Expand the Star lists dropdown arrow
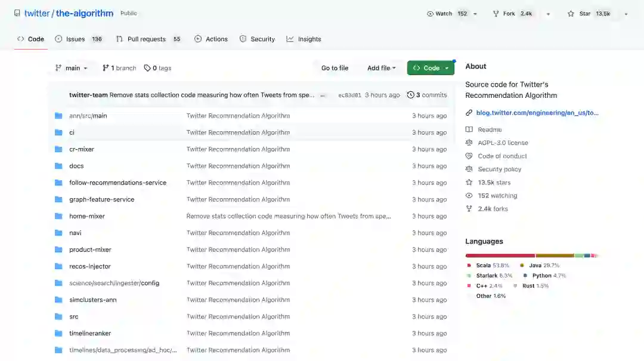Viewport: 644px width, 361px height. pyautogui.click(x=626, y=14)
